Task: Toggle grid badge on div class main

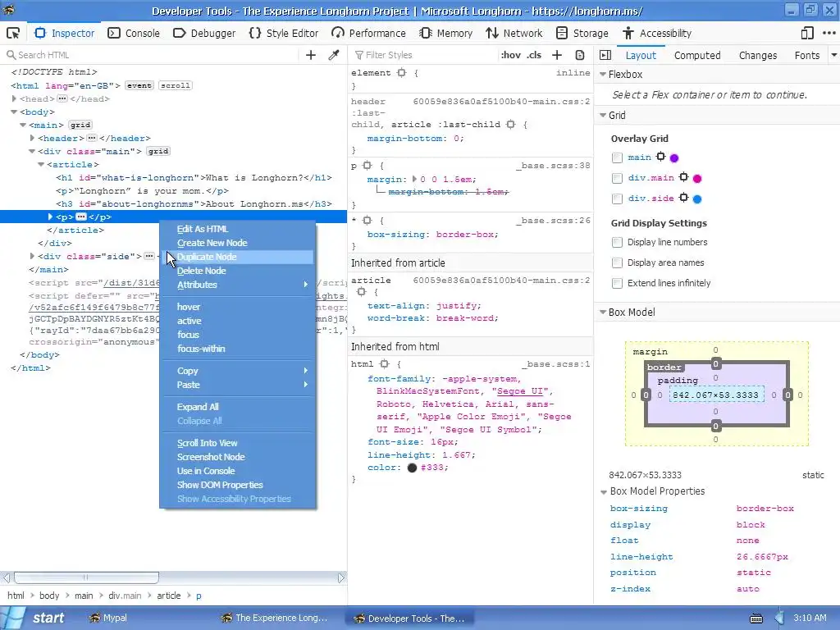Action: coord(158,151)
